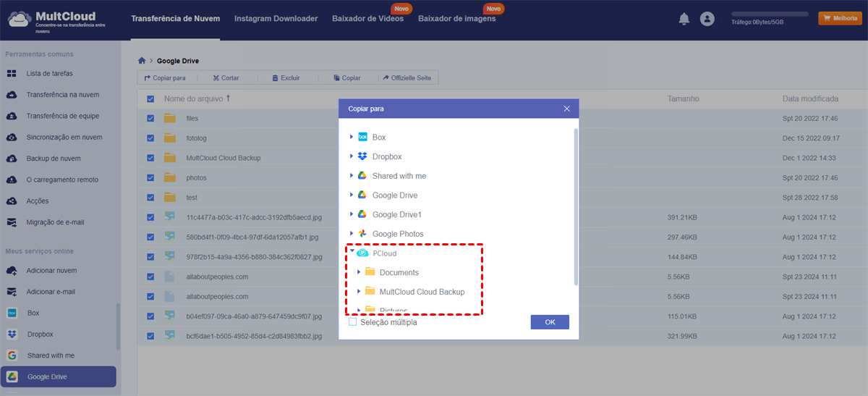Uncheck the 11c4477a jpg file checkbox
Screen dimensions: 868x396
click(150, 217)
